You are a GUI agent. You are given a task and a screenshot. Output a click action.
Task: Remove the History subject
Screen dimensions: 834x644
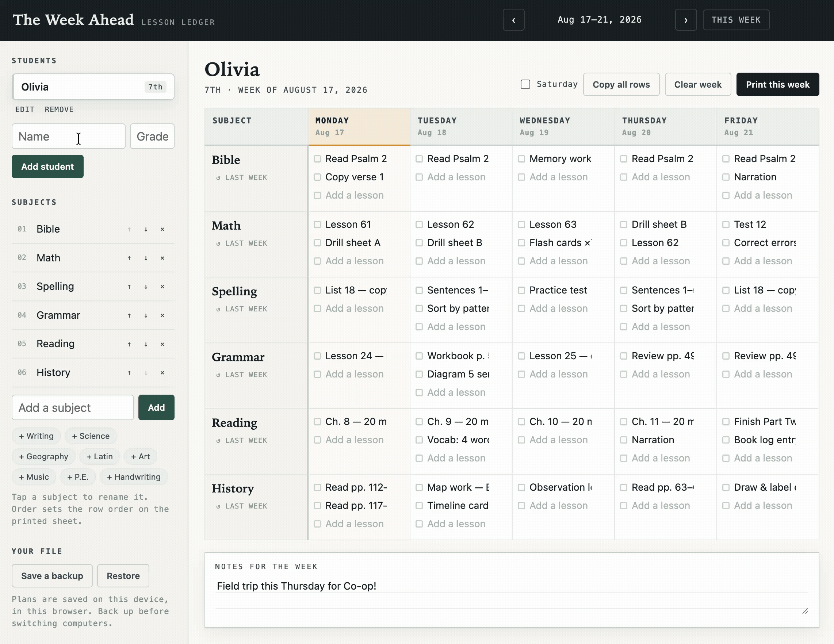162,373
